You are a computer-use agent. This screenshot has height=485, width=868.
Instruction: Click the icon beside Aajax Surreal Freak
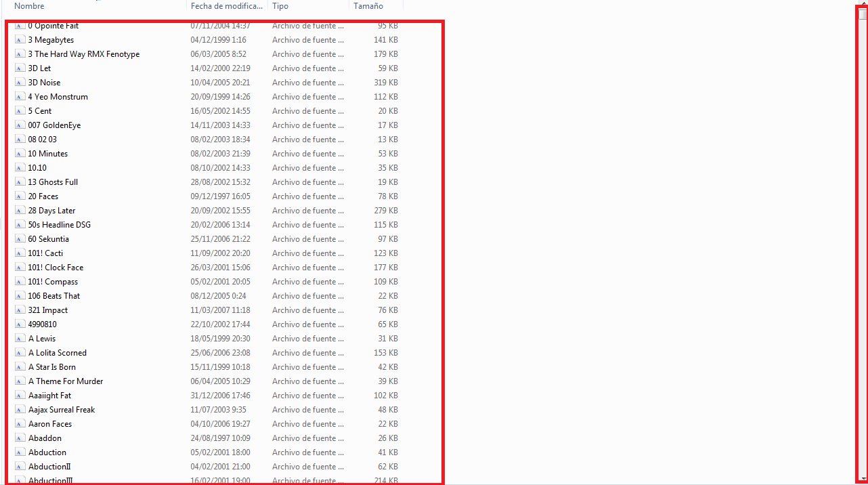tap(20, 410)
